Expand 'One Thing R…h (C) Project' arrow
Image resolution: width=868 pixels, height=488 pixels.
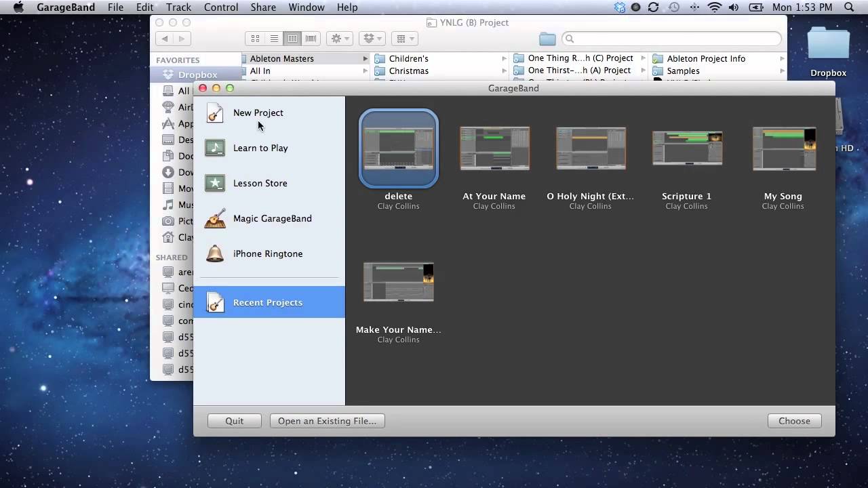coord(644,59)
